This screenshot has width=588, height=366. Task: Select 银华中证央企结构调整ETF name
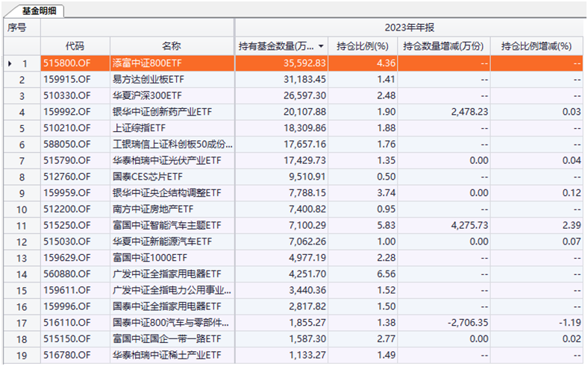pyautogui.click(x=167, y=193)
